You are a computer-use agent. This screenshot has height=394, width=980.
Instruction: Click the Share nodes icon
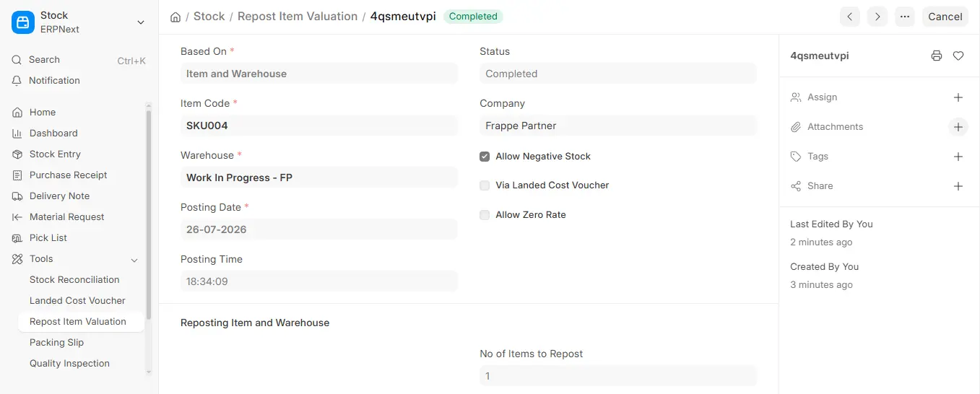click(x=796, y=186)
